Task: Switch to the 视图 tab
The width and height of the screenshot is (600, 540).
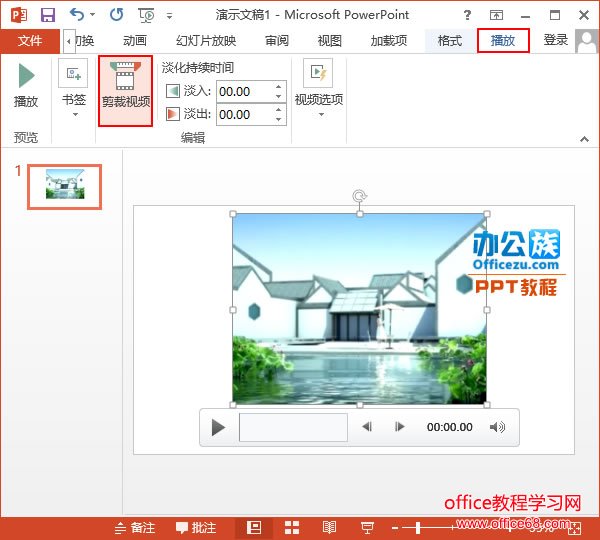Action: (329, 41)
